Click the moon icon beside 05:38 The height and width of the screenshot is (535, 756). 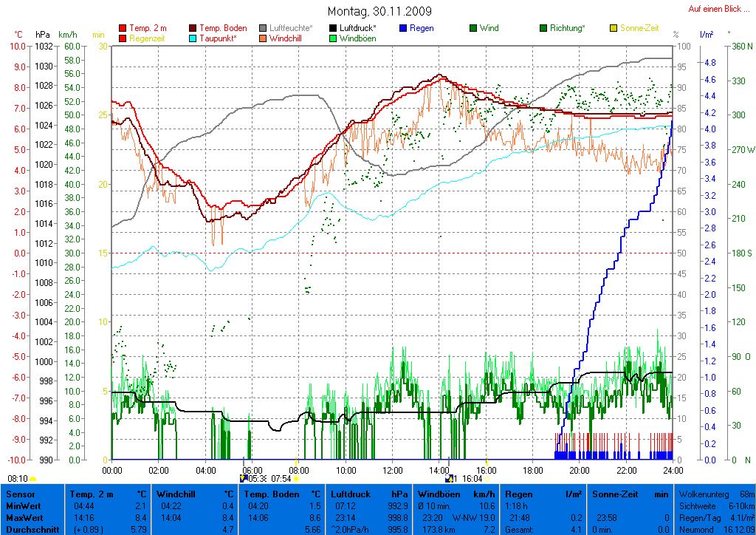[244, 479]
